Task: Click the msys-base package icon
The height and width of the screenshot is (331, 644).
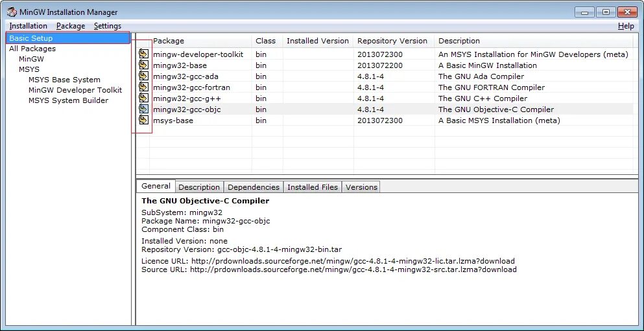Action: pos(143,120)
